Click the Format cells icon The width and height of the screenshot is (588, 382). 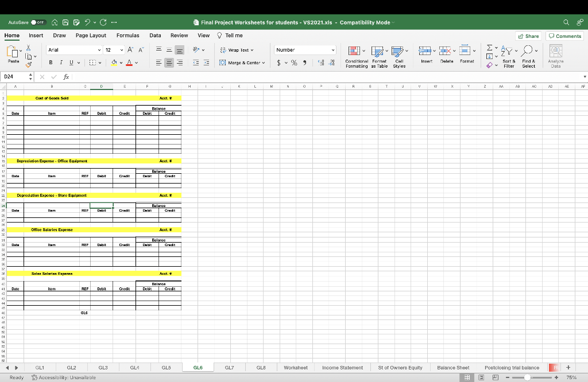click(x=465, y=50)
